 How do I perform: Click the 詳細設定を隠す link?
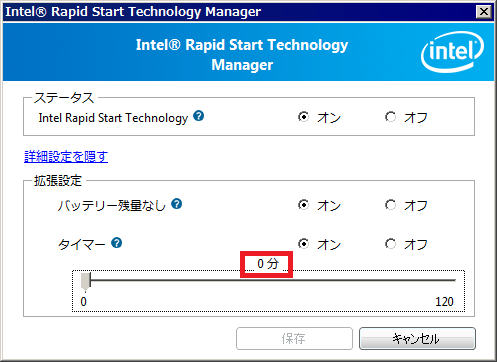pos(66,156)
